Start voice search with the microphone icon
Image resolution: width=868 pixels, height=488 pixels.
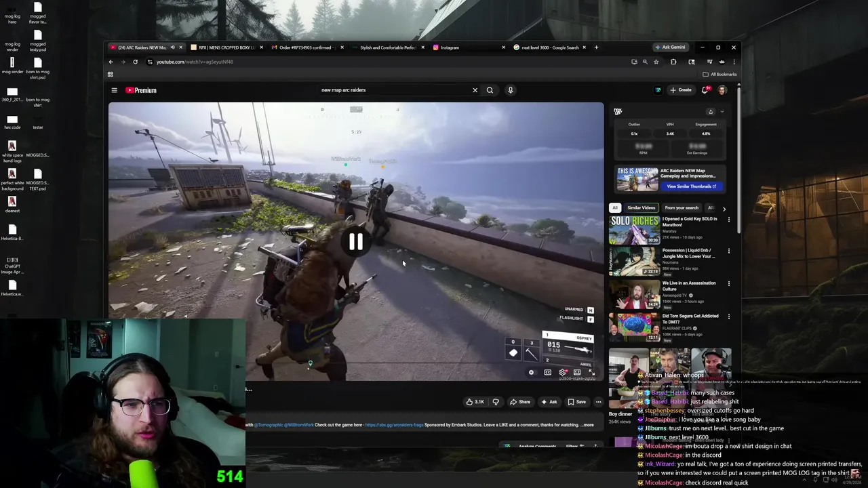pos(510,90)
